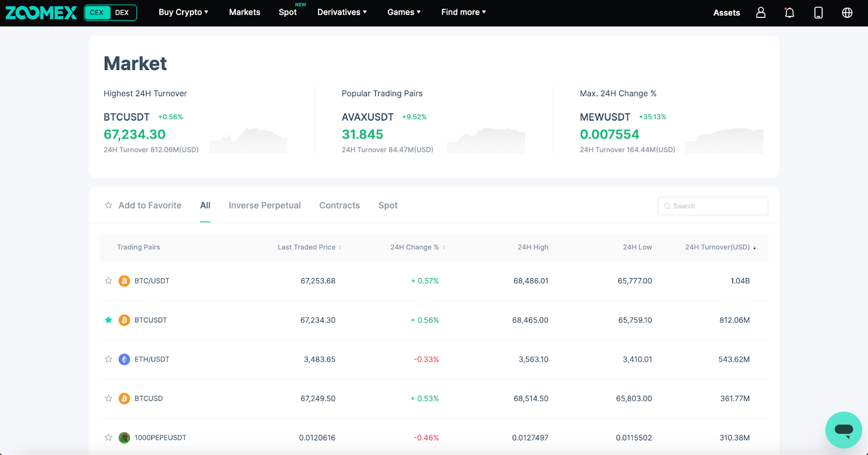This screenshot has height=455, width=868.
Task: Click the 31.845 AVAXUSDT price
Action: (362, 134)
